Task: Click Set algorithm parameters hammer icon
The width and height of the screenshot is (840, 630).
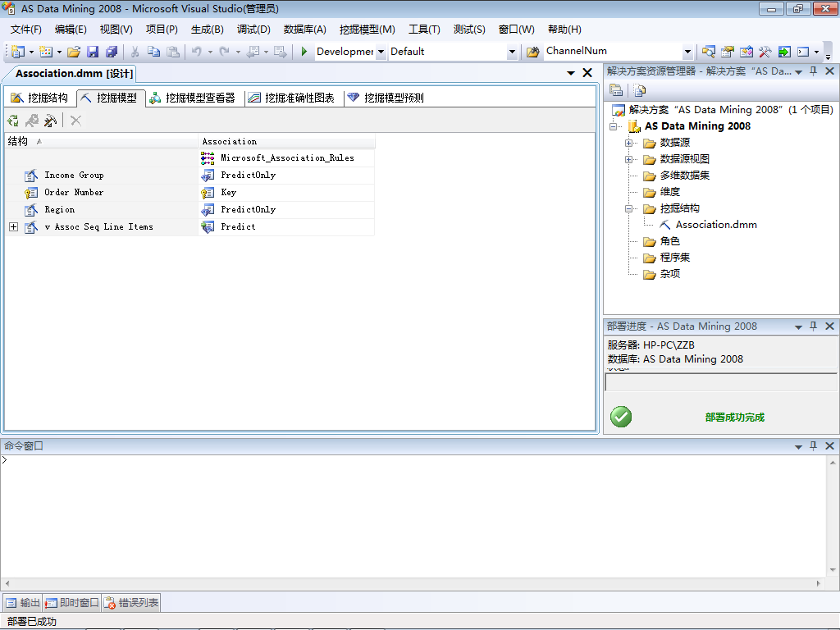Action: [50, 121]
